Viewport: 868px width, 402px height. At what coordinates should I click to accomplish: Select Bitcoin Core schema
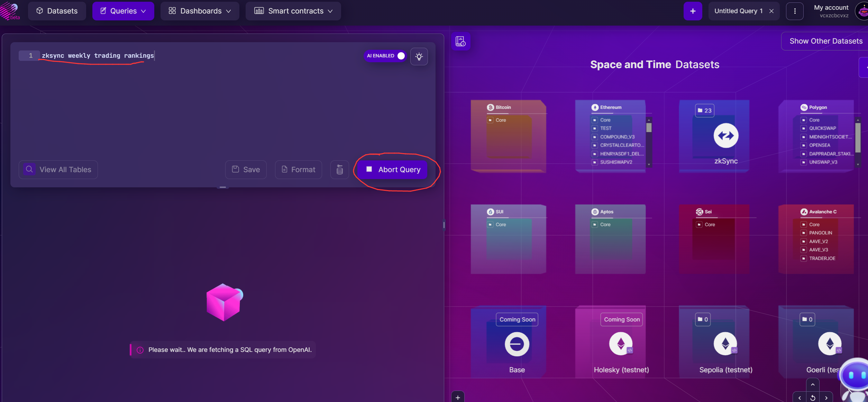(x=497, y=120)
